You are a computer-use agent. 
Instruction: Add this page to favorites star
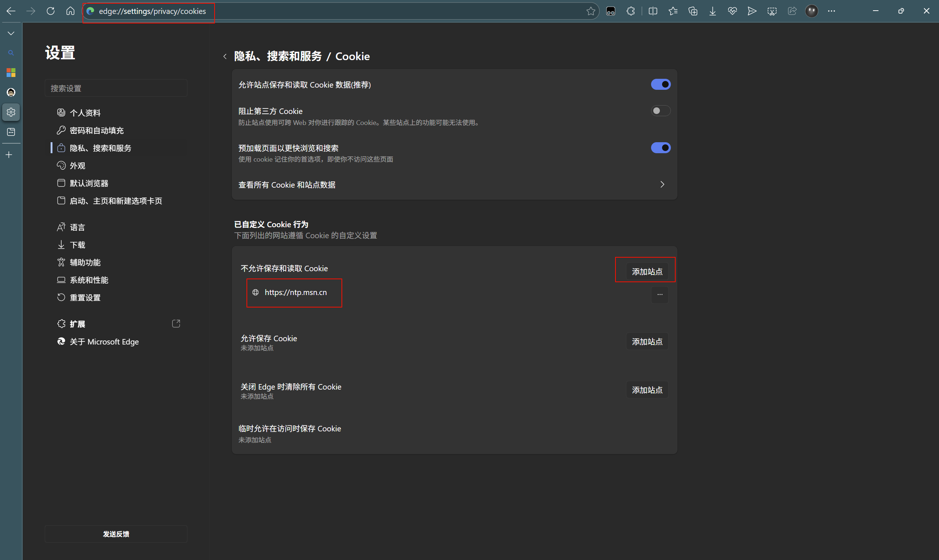pos(591,11)
